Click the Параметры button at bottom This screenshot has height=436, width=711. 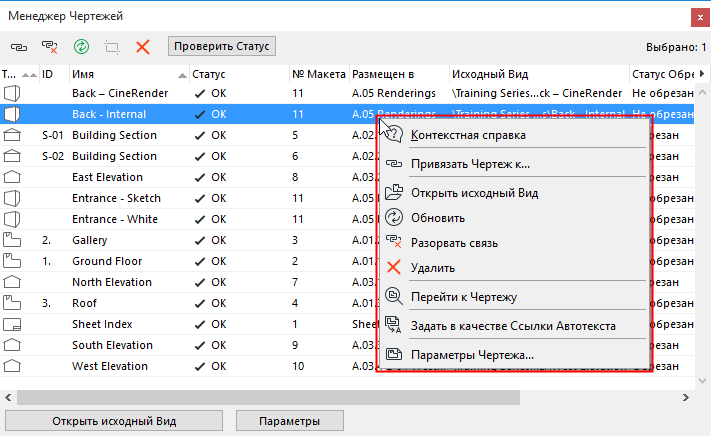(291, 421)
